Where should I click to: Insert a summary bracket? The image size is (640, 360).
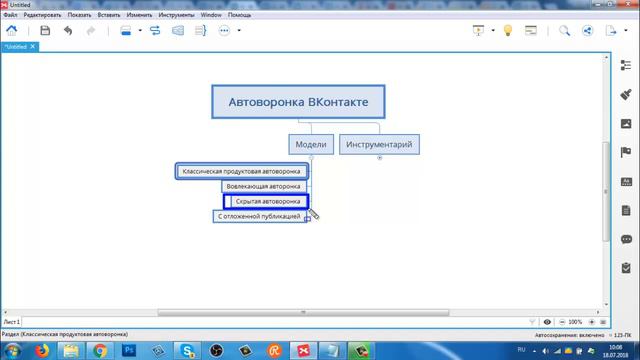200,30
